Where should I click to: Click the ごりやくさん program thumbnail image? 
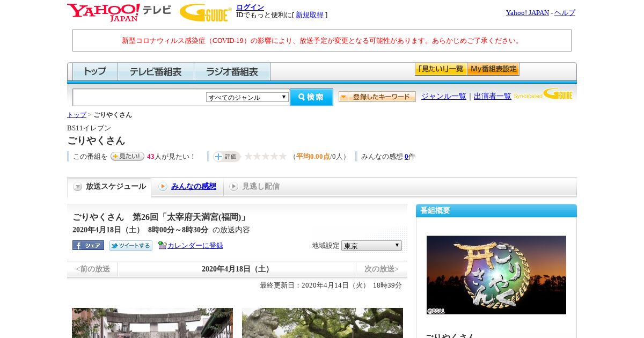point(496,275)
